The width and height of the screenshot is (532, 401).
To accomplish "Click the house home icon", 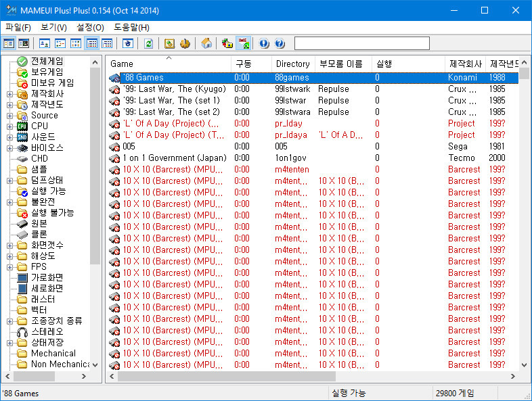I will (x=206, y=43).
